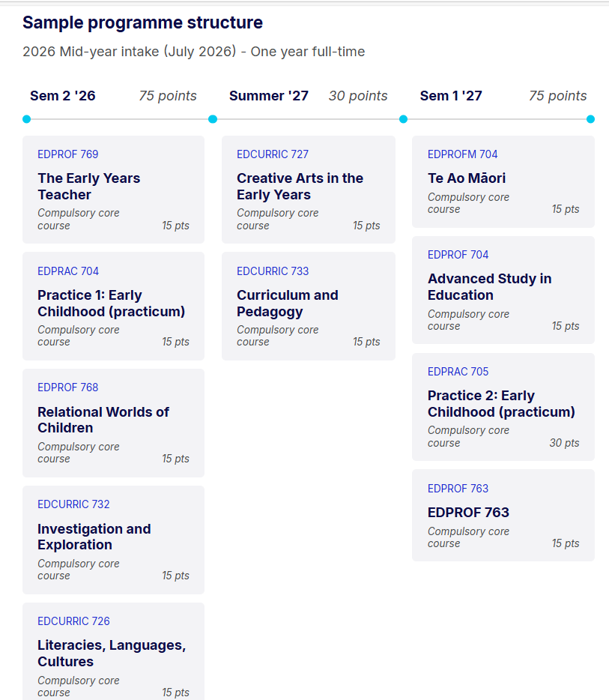
Task: Open the EDCURRIC 726 course code link
Action: click(73, 621)
